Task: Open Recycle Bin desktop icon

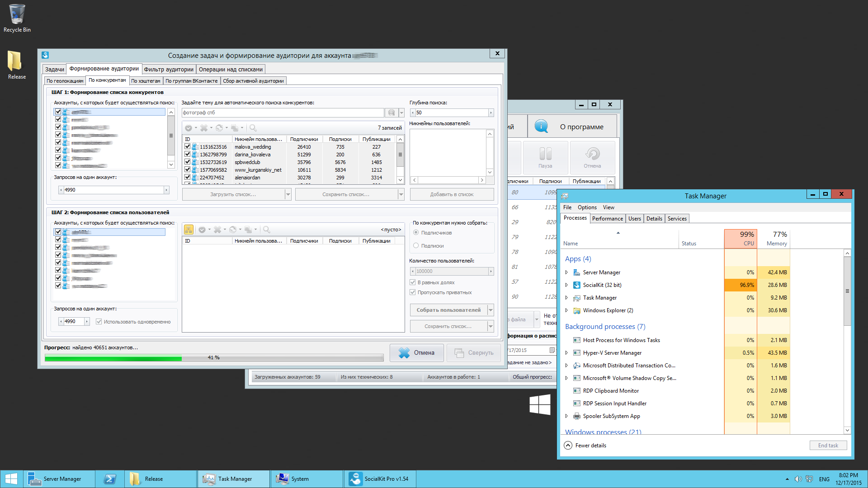Action: tap(17, 18)
